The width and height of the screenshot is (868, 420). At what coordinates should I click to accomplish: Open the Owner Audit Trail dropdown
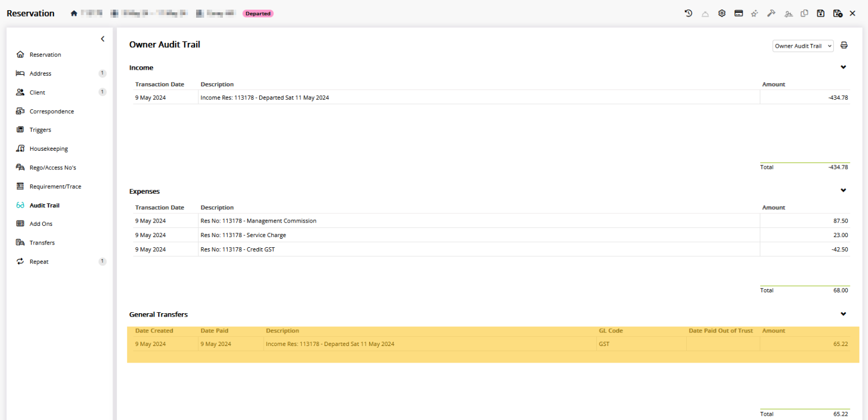(803, 46)
